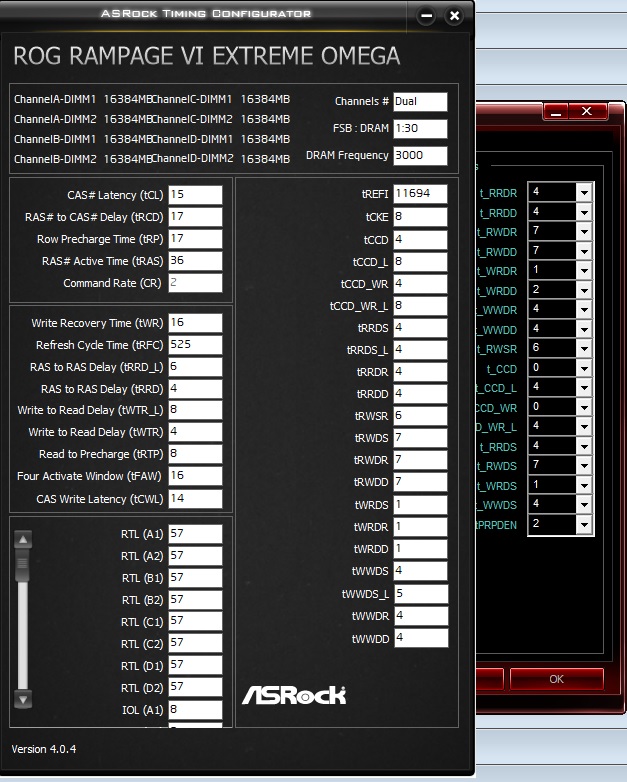Minimize the ASRock Timing Configurator window

coord(426,15)
